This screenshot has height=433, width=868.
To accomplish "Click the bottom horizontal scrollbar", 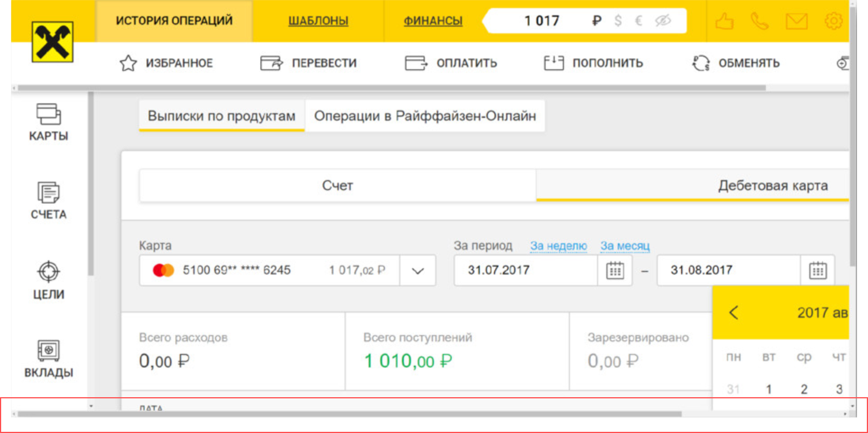I will coord(350,414).
